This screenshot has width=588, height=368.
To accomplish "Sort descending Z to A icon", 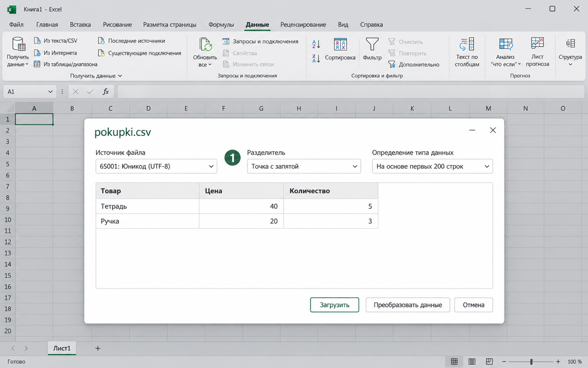I will (x=316, y=58).
